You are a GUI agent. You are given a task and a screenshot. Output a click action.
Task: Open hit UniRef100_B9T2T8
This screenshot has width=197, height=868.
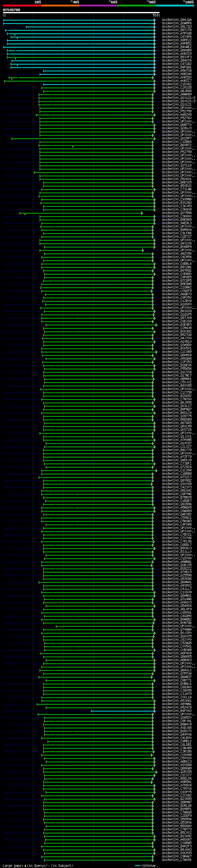pyautogui.click(x=177, y=30)
